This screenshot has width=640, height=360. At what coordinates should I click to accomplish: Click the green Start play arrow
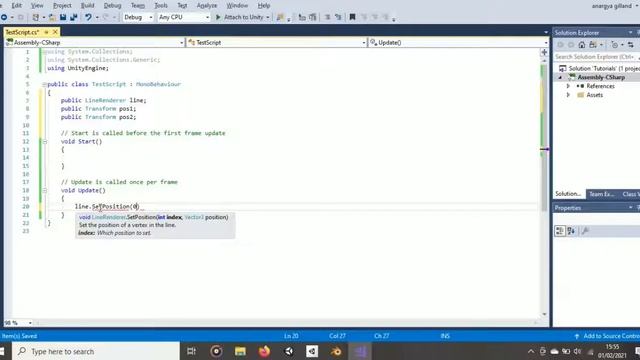pyautogui.click(x=218, y=17)
